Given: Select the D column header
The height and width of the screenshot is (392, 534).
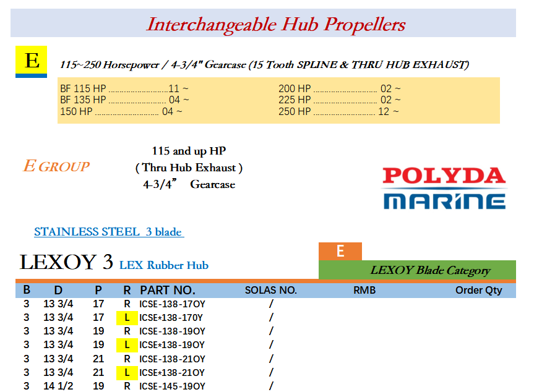Looking at the screenshot, I should tap(58, 290).
